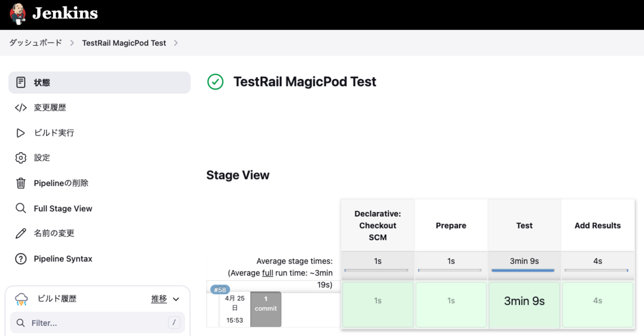The image size is (644, 336).
Task: Click the question mark icon for Pipeline Syntax
Action: coord(21,259)
